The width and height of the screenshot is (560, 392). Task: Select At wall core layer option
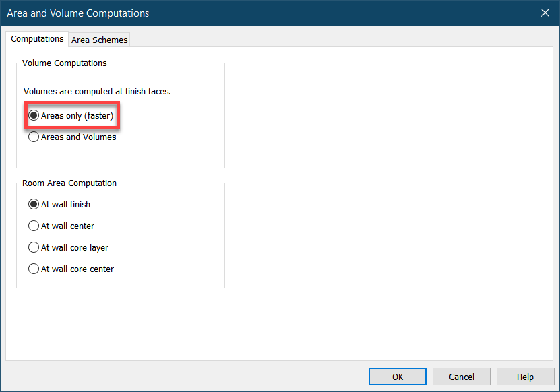click(x=34, y=247)
